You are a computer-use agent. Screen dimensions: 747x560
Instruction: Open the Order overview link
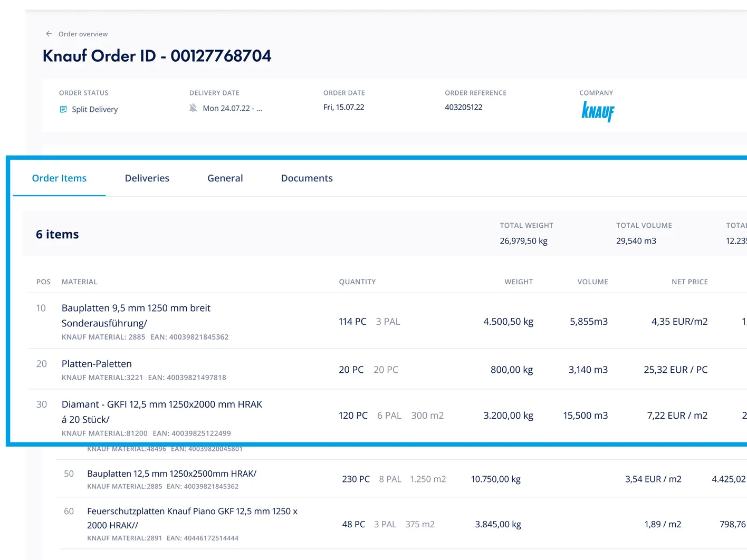[x=83, y=34]
